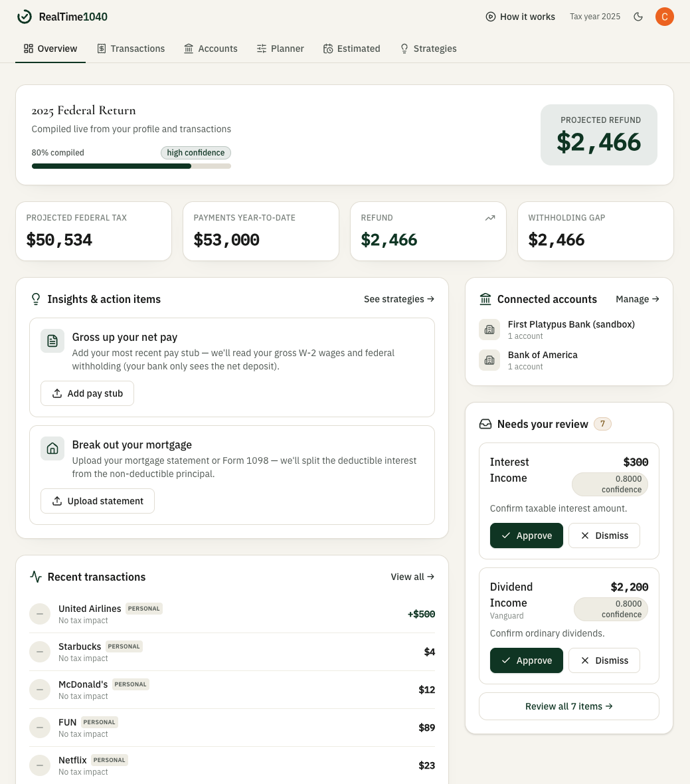Open the Starbucks transaction
Viewport: 690px width, 784px height.
pyautogui.click(x=232, y=652)
